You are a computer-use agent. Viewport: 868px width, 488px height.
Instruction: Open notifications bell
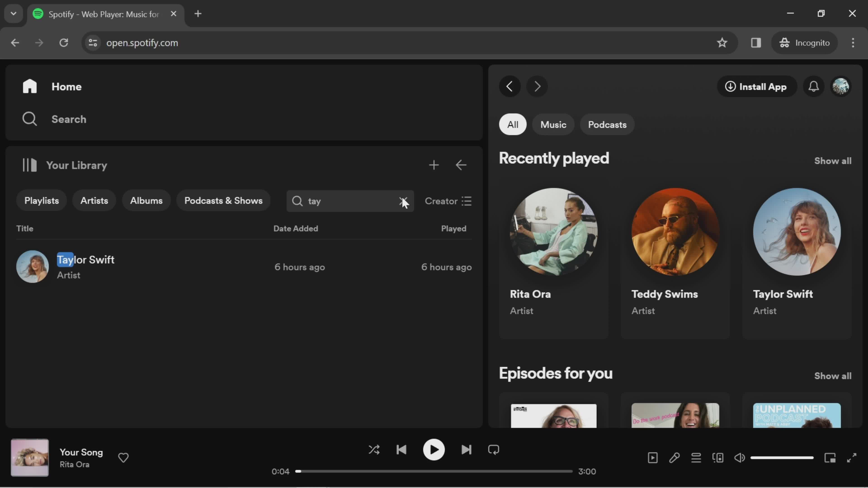click(x=814, y=87)
